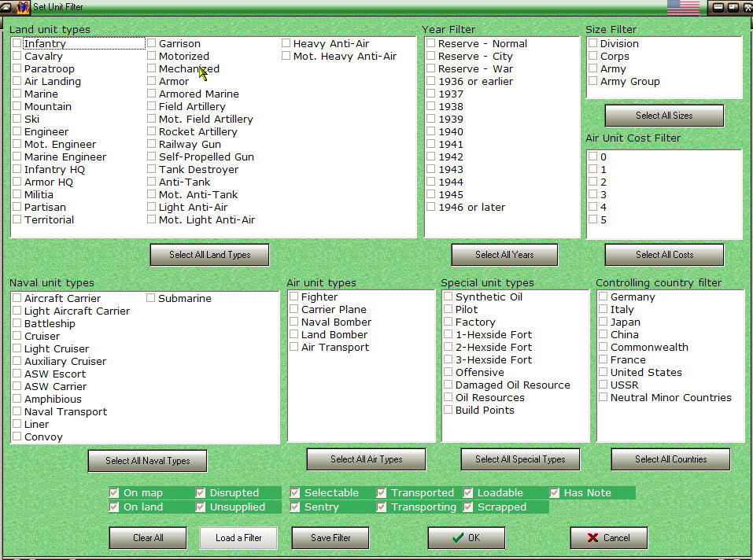Screen dimensions: 753x560
Task: Select the Commonwealth country checkbox
Action: (x=604, y=347)
